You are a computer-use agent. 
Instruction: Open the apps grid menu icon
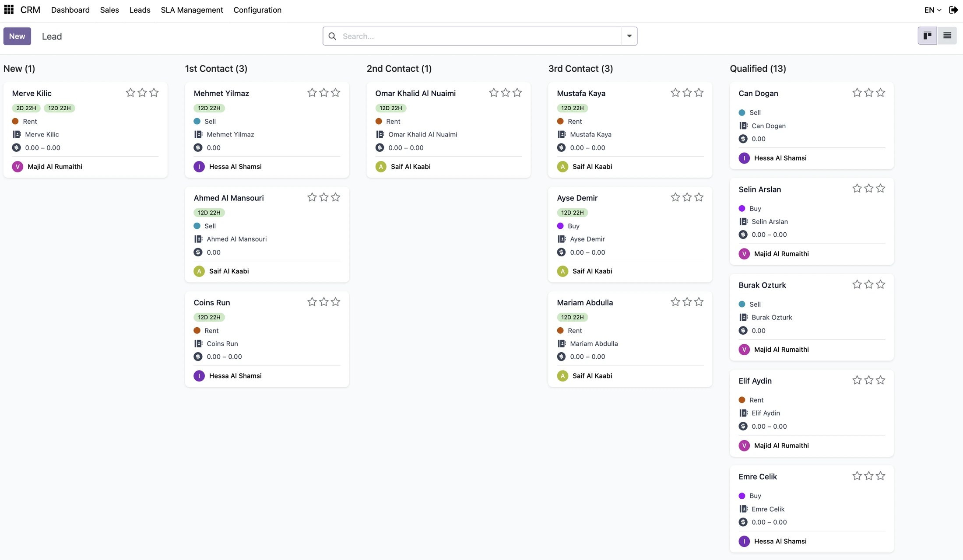(x=9, y=10)
